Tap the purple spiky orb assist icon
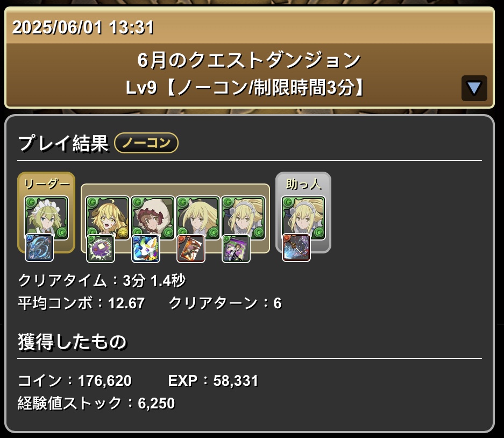504x438 pixels. coord(101,249)
